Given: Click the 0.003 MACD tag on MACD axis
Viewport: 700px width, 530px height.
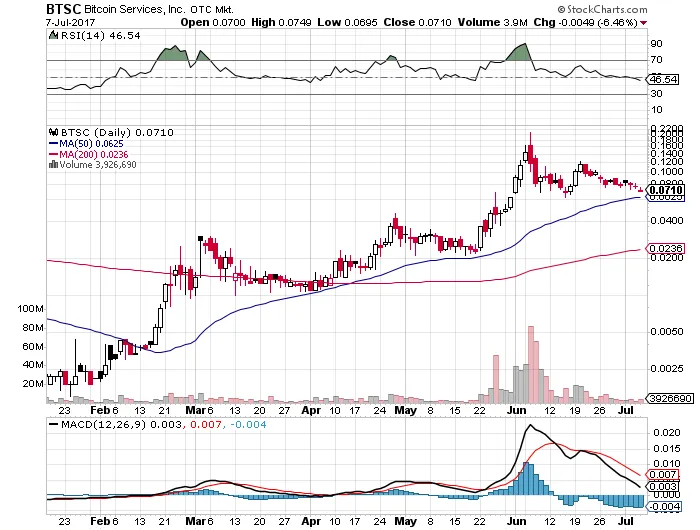Looking at the screenshot, I should coord(663,486).
